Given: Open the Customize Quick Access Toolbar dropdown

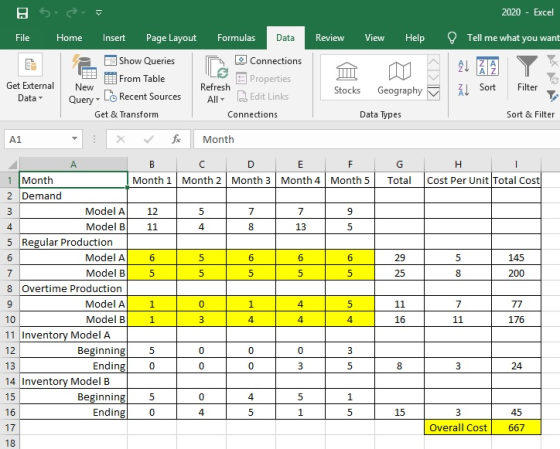Looking at the screenshot, I should 99,13.
